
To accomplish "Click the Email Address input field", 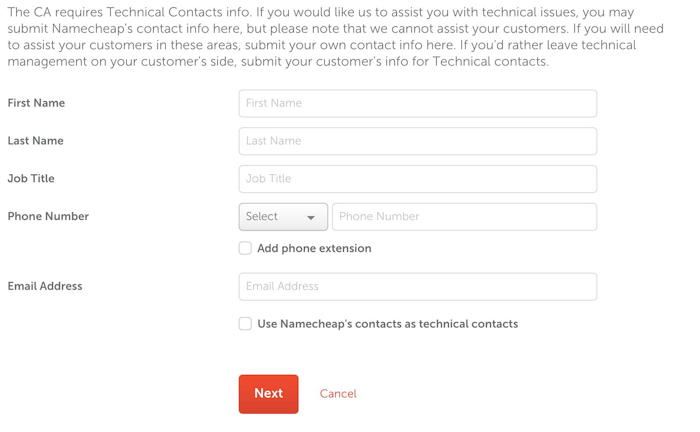I will (417, 287).
